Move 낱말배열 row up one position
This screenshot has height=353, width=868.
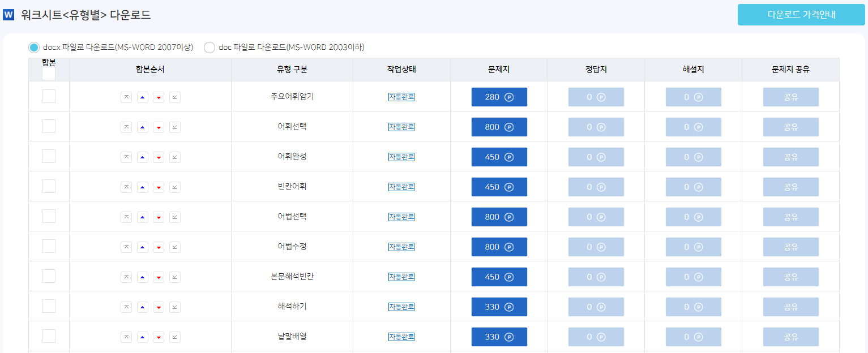pyautogui.click(x=143, y=337)
